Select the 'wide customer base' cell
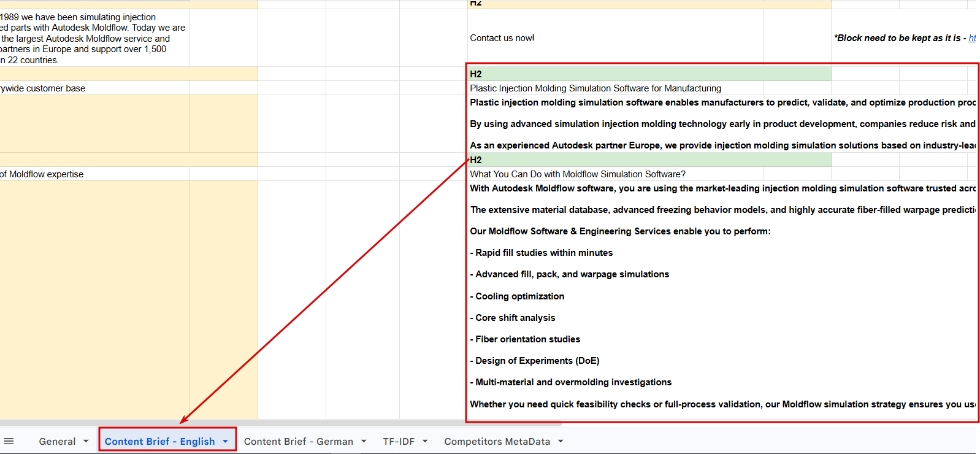Image resolution: width=980 pixels, height=454 pixels. tap(94, 88)
